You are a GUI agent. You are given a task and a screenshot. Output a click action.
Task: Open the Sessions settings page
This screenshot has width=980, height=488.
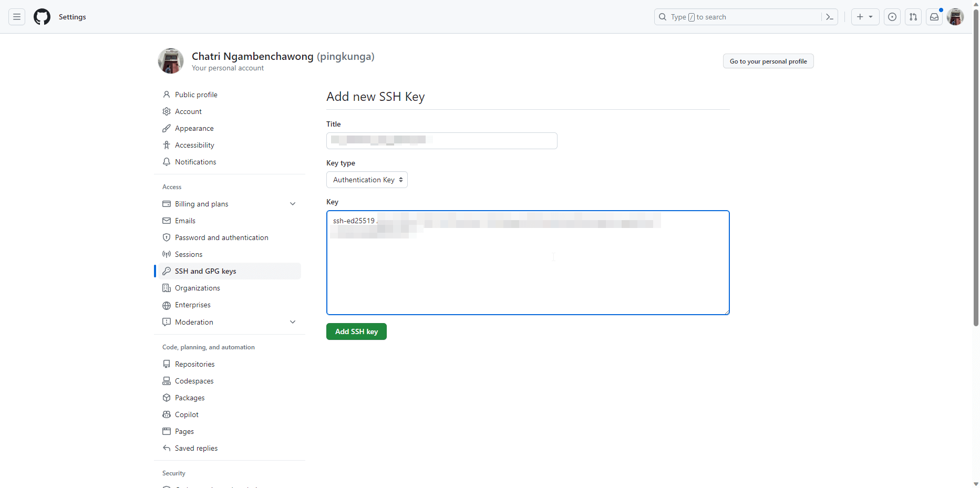pos(189,254)
